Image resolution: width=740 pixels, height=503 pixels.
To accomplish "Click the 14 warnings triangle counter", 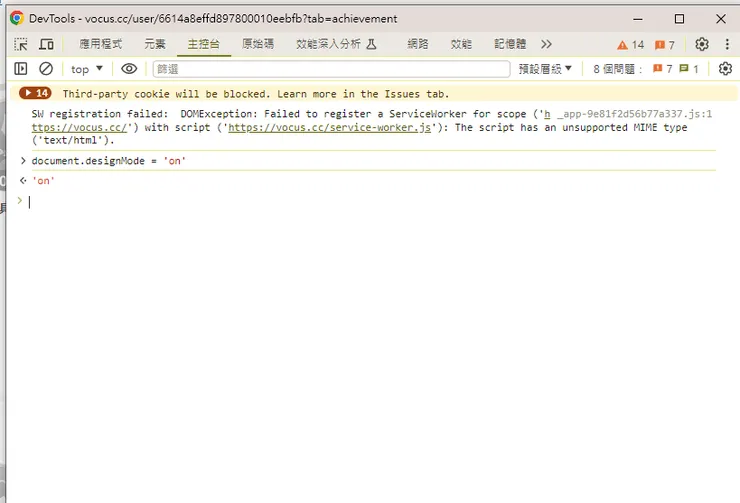I will pos(631,45).
